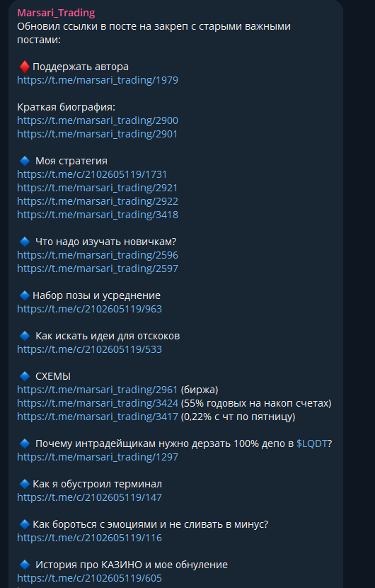Open beginners link marsari_trading/2597
Image resolution: width=375 pixels, height=588 pixels.
point(98,269)
